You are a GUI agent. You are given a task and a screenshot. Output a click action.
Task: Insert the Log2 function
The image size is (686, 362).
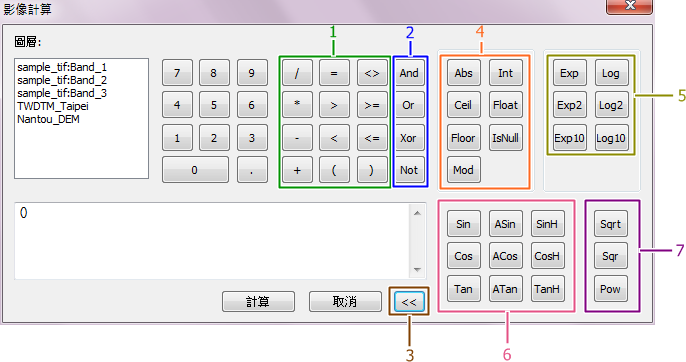coord(611,105)
